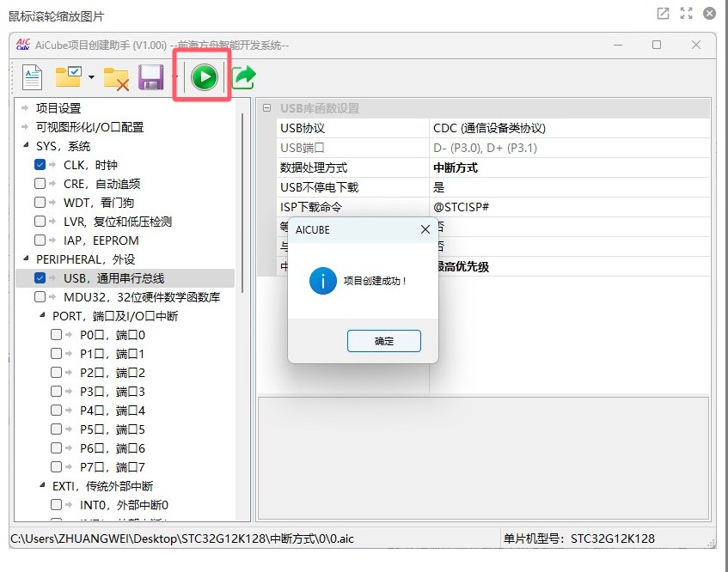The height and width of the screenshot is (572, 728).
Task: Check the INT0 外部中断0 checkbox
Action: 56,504
